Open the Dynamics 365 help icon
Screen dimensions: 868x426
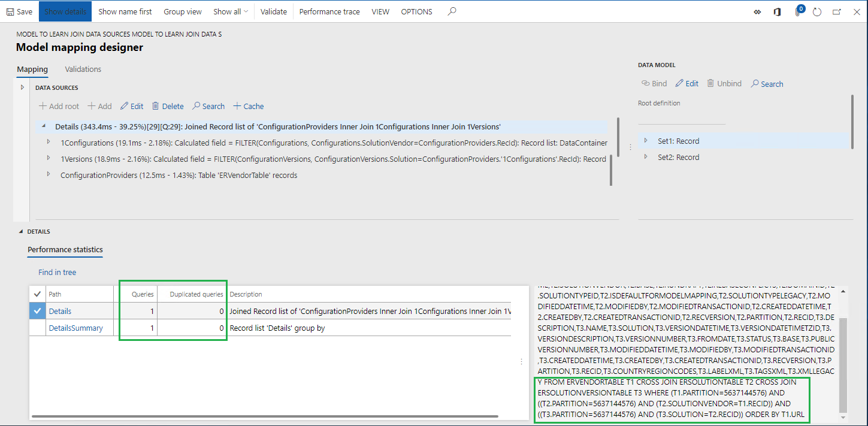coord(777,11)
